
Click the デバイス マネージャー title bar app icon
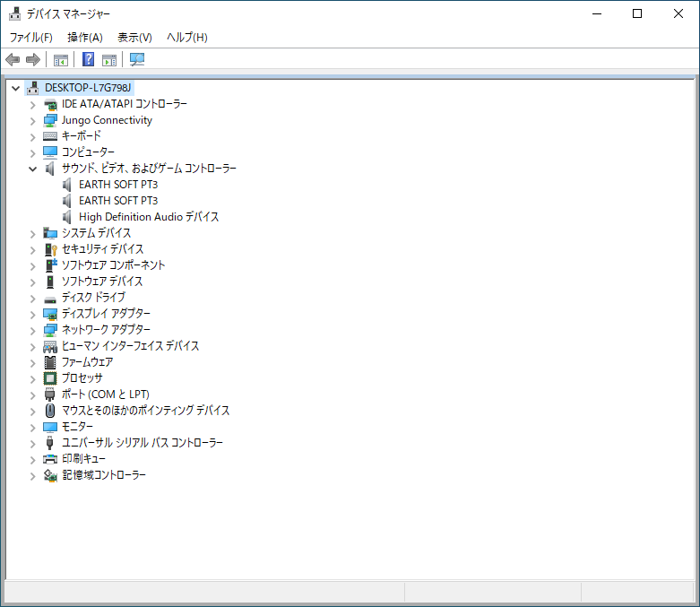14,13
